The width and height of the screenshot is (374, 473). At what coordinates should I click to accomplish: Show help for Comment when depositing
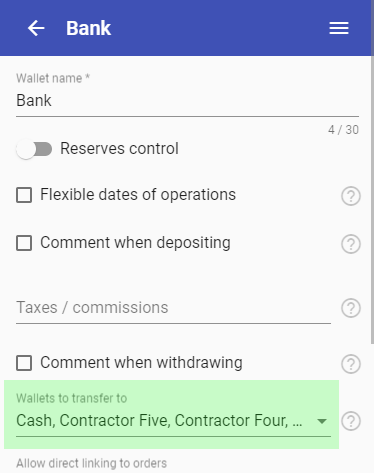click(x=351, y=244)
